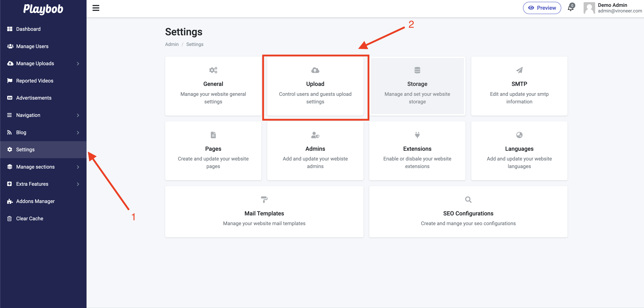This screenshot has height=308, width=644.
Task: Open the Upload card title
Action: (x=315, y=84)
